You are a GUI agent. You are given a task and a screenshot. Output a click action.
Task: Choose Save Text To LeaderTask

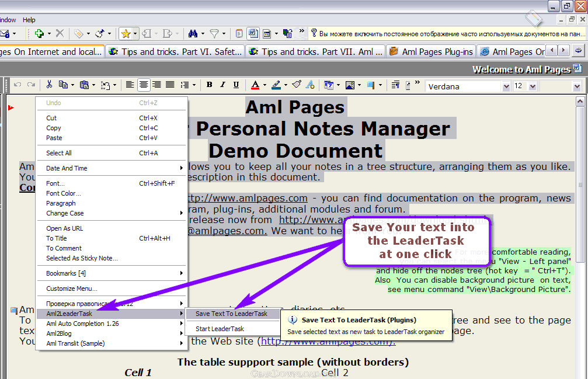click(231, 314)
